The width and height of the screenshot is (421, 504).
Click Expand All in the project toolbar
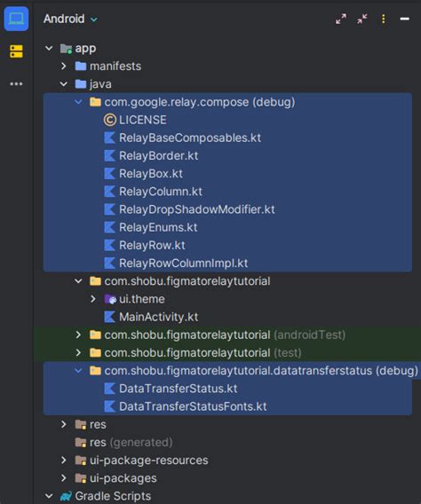pos(341,19)
